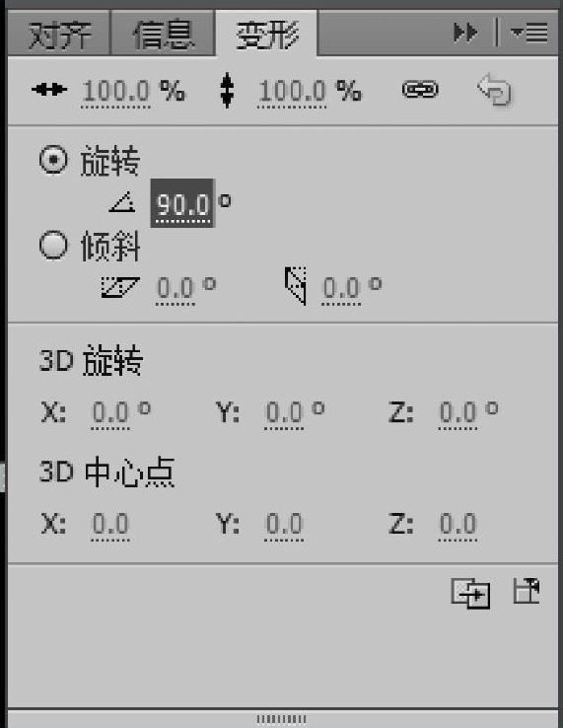Click the 3D 旋转 Y value
563x728 pixels.
point(284,411)
